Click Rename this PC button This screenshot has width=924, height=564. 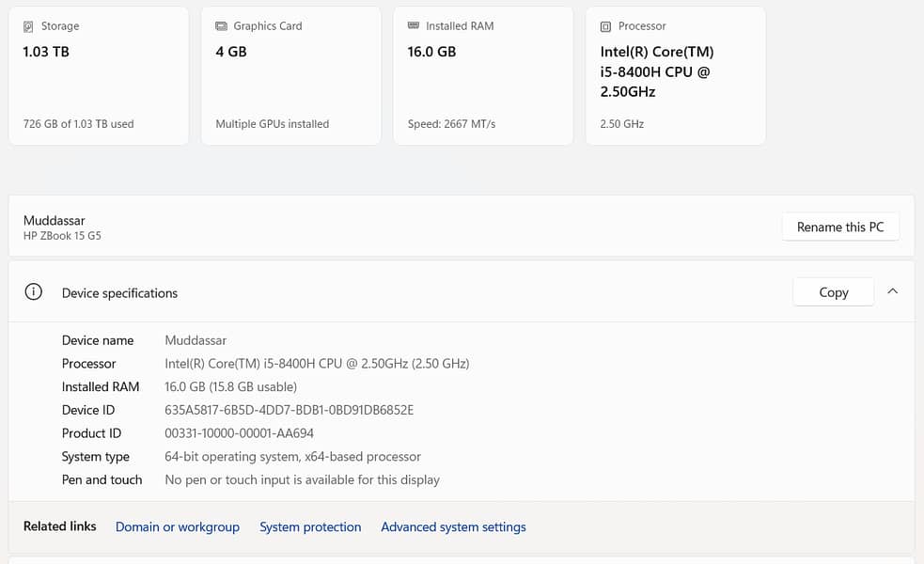[x=840, y=227]
